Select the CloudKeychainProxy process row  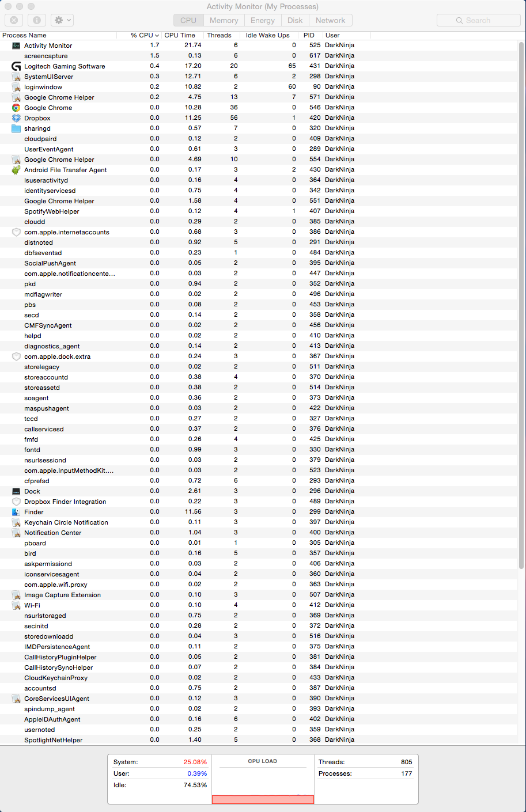tap(259, 678)
